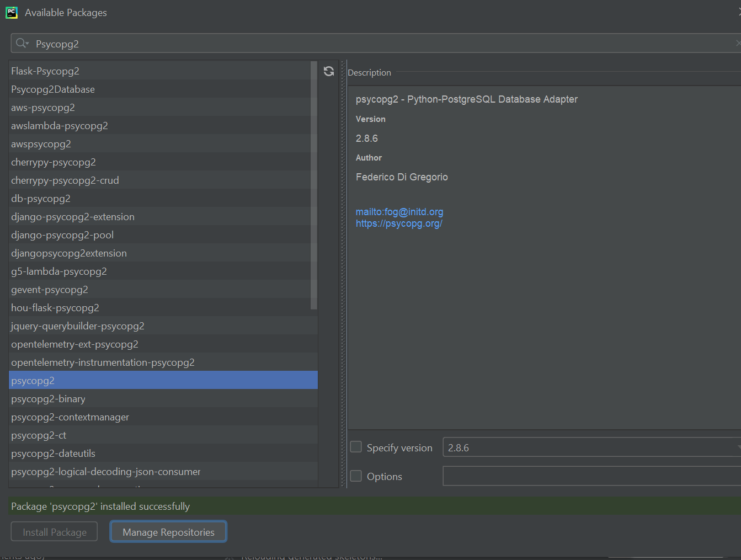The image size is (741, 560).
Task: Click the search magnifier icon in search field
Action: pyautogui.click(x=20, y=43)
